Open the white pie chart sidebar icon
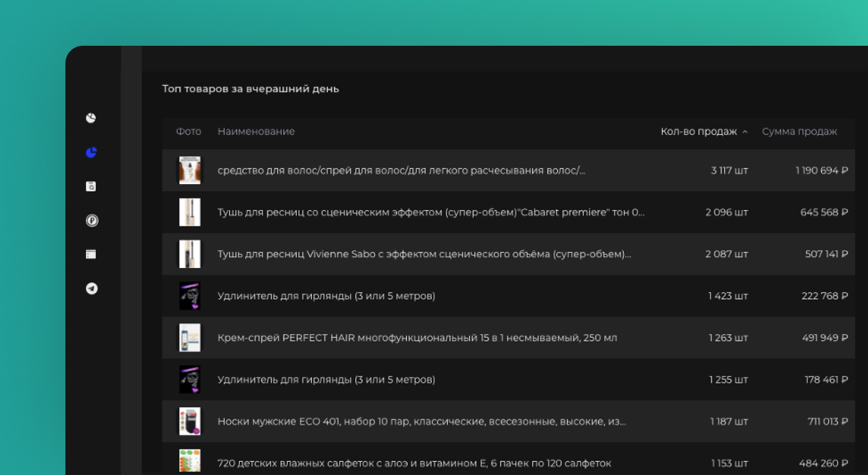The height and width of the screenshot is (475, 868). (91, 118)
